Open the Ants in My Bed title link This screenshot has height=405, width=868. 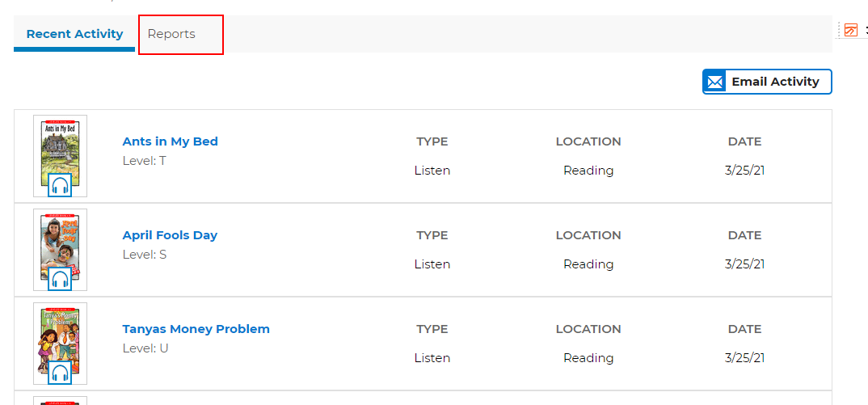coord(170,141)
